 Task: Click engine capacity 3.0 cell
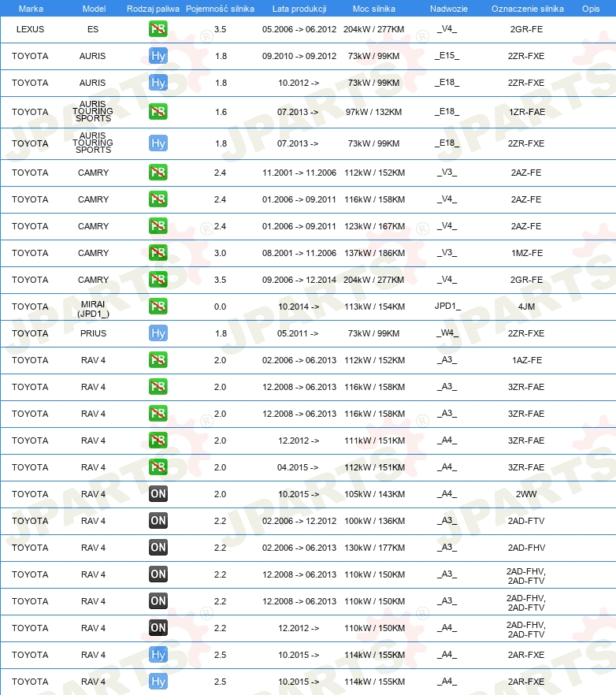pyautogui.click(x=221, y=253)
